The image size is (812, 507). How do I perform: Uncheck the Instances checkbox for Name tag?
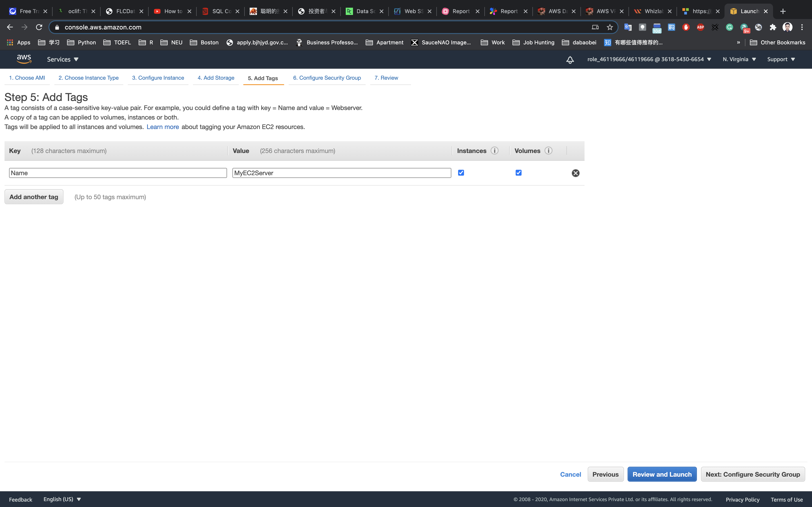click(x=461, y=173)
